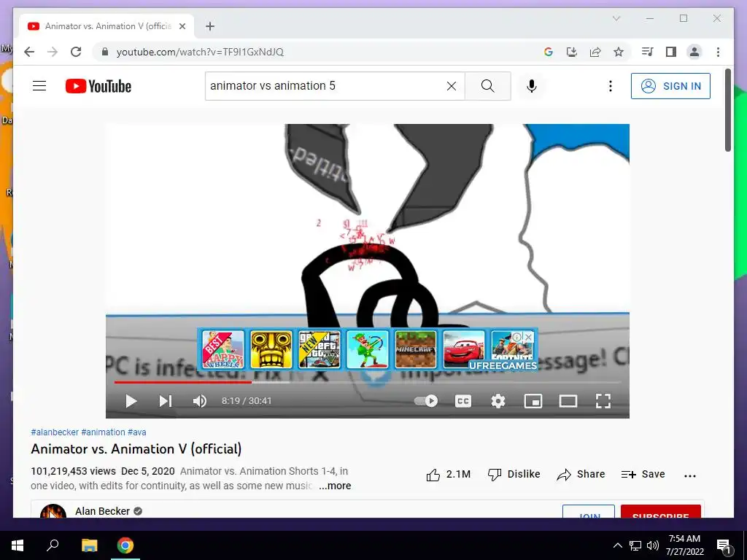Expand description with ...more
The image size is (747, 560).
point(335,486)
